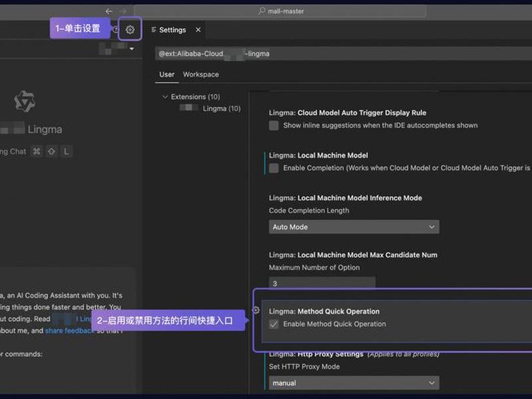Open the share feedback link in chat panel

point(70,331)
